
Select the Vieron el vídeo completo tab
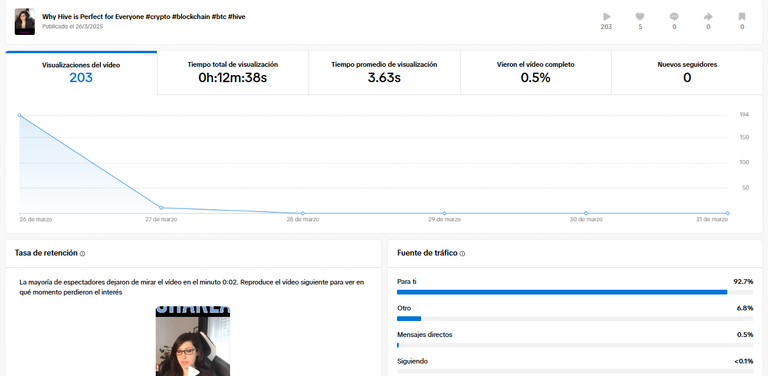535,73
